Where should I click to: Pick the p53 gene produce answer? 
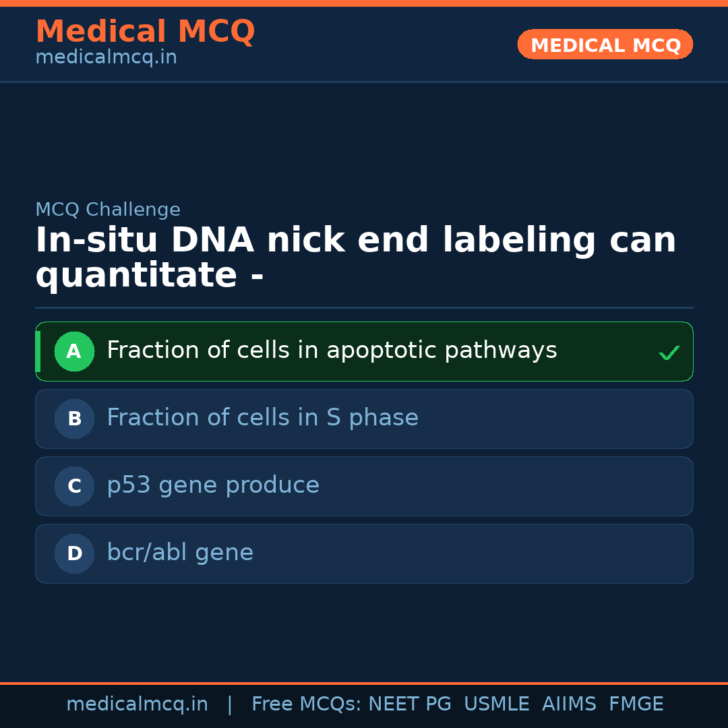[213, 485]
